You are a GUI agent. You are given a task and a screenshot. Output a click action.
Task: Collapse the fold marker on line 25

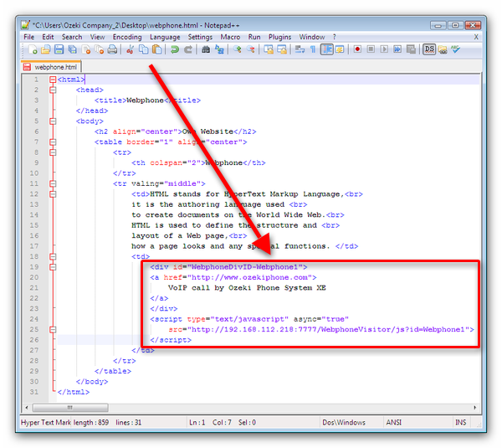pyautogui.click(x=53, y=329)
